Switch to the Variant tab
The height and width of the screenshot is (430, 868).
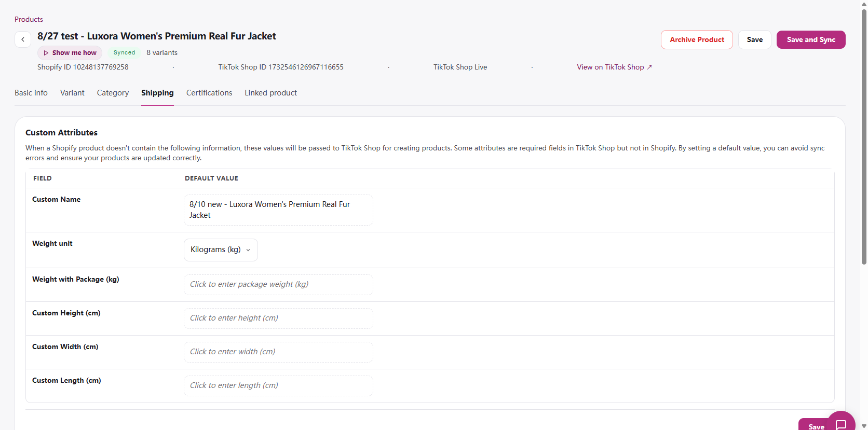point(72,93)
